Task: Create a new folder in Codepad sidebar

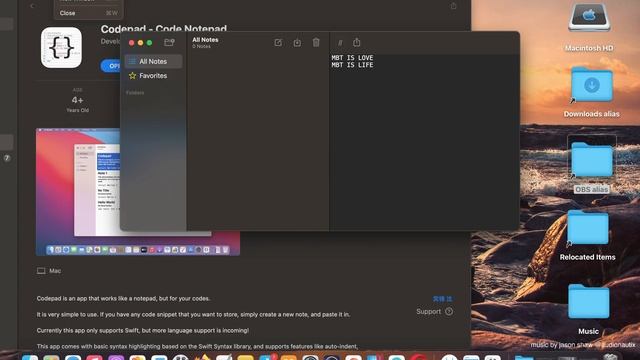Action: pyautogui.click(x=169, y=42)
